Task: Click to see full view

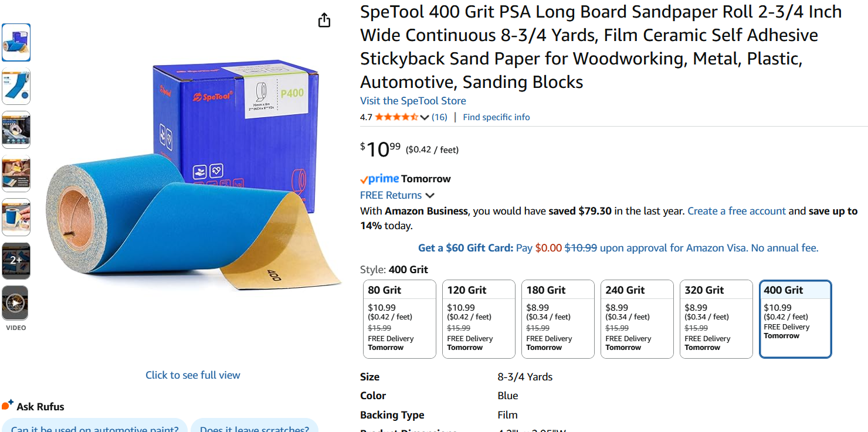Action: 193,375
